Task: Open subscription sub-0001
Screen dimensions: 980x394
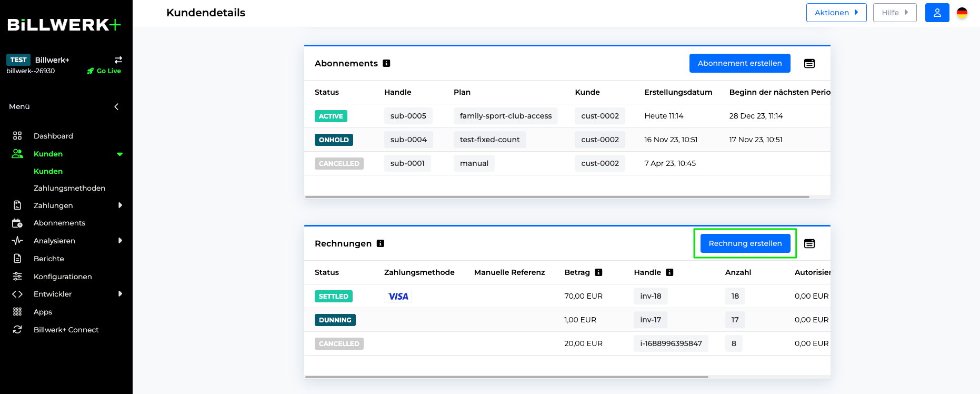Action: point(407,163)
